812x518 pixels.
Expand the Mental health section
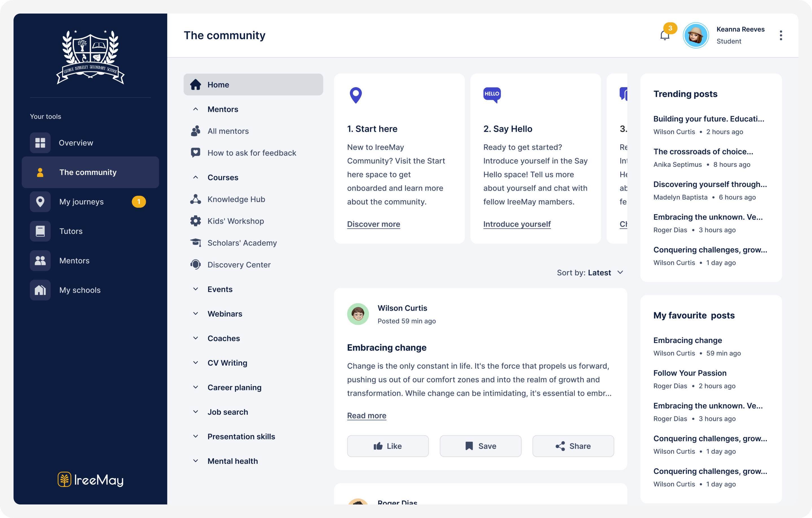point(196,461)
